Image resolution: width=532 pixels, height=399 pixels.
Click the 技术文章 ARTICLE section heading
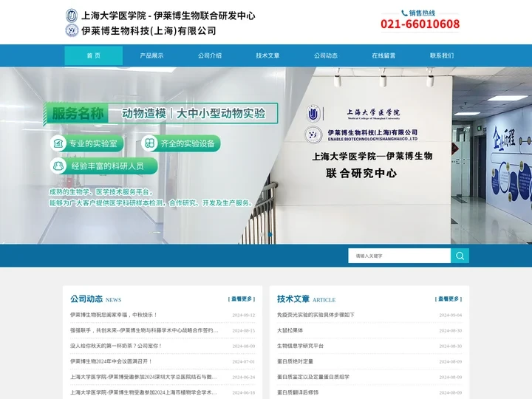click(307, 299)
